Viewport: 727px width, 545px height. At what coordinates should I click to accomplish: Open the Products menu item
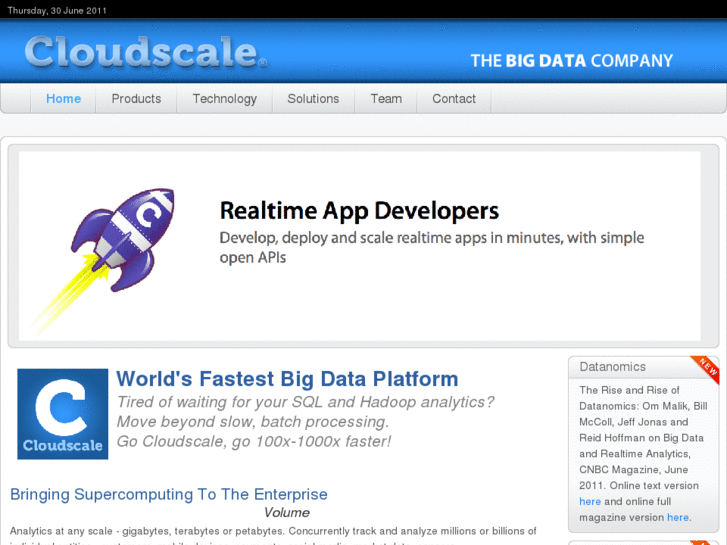[136, 99]
